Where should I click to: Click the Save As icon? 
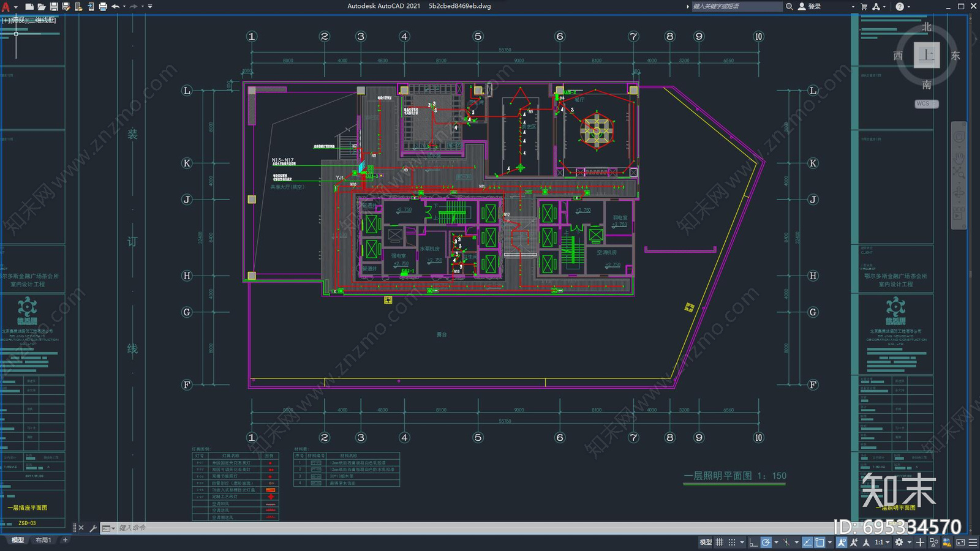coord(66,7)
